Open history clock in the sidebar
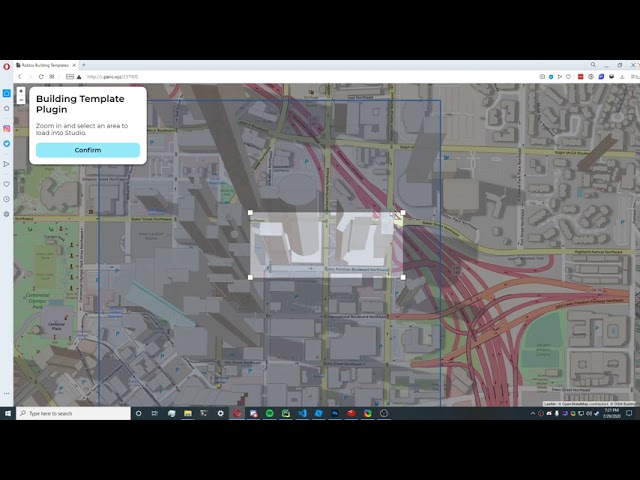The width and height of the screenshot is (640, 480). [x=7, y=199]
